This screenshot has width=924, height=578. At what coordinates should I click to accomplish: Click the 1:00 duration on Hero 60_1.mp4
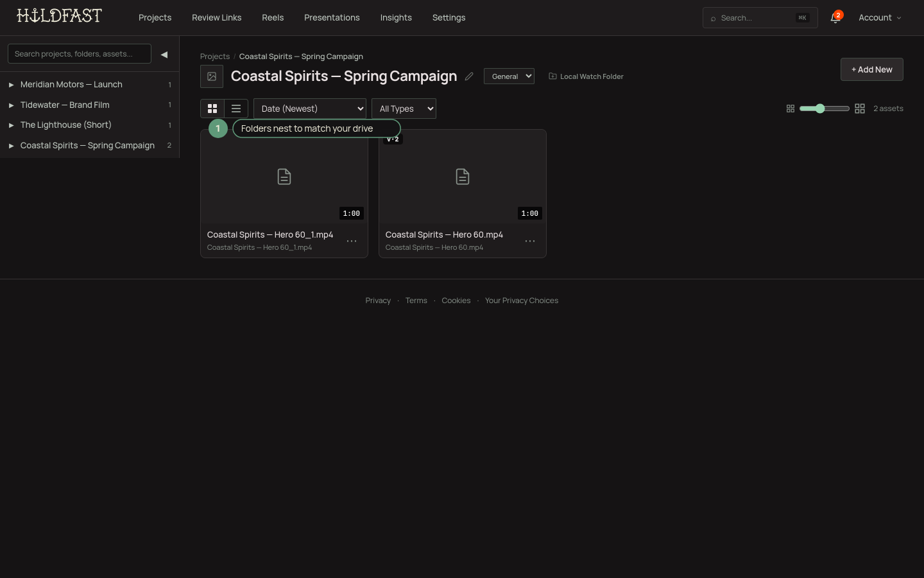click(351, 213)
